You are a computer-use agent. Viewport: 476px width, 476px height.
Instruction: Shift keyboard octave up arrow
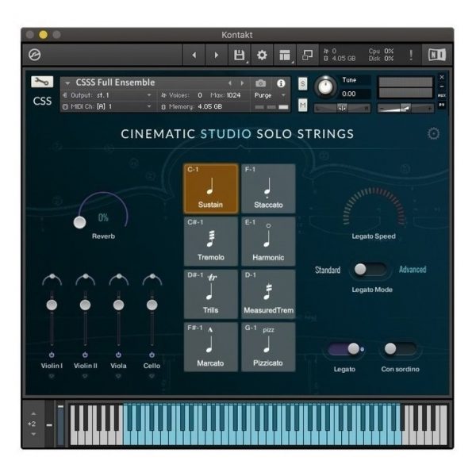[x=33, y=413]
